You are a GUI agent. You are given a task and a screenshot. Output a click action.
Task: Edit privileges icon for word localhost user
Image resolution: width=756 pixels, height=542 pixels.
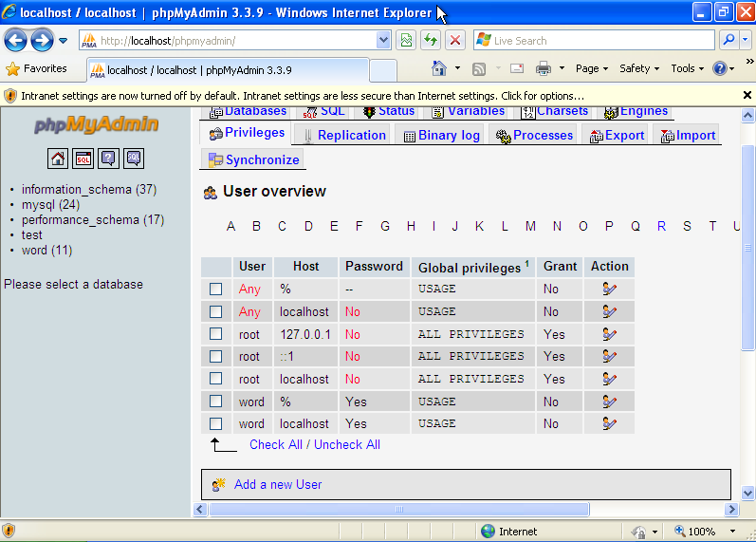point(609,423)
